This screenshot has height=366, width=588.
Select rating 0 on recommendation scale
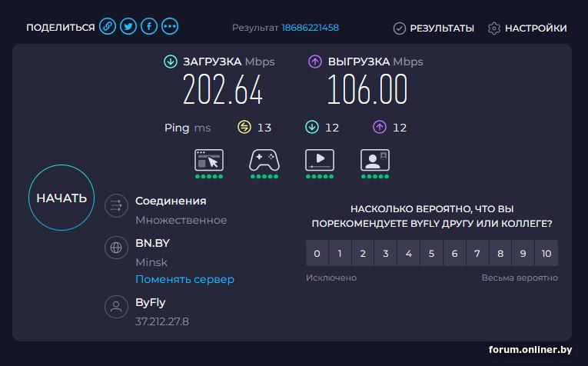(317, 253)
